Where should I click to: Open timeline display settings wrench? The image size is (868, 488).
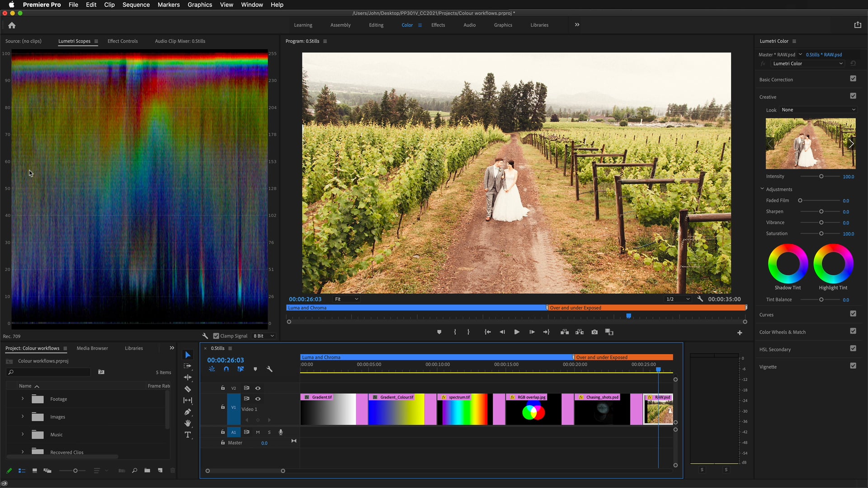click(x=269, y=369)
